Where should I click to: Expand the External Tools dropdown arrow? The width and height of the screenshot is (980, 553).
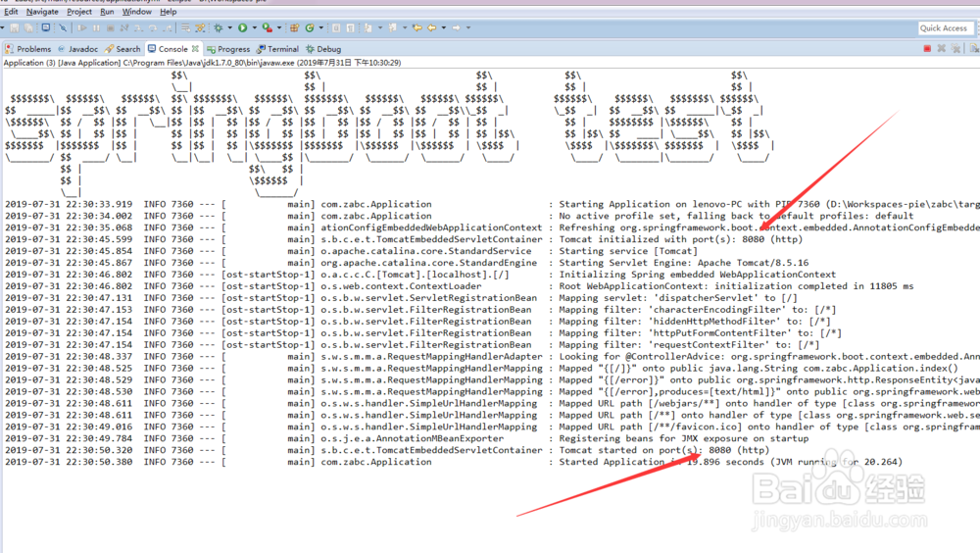279,28
